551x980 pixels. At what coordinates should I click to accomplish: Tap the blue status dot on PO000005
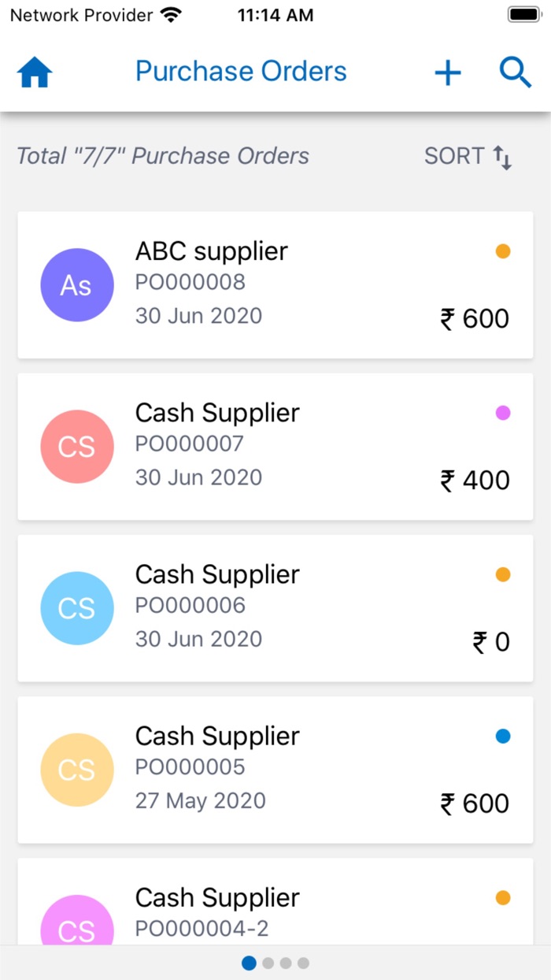point(503,736)
